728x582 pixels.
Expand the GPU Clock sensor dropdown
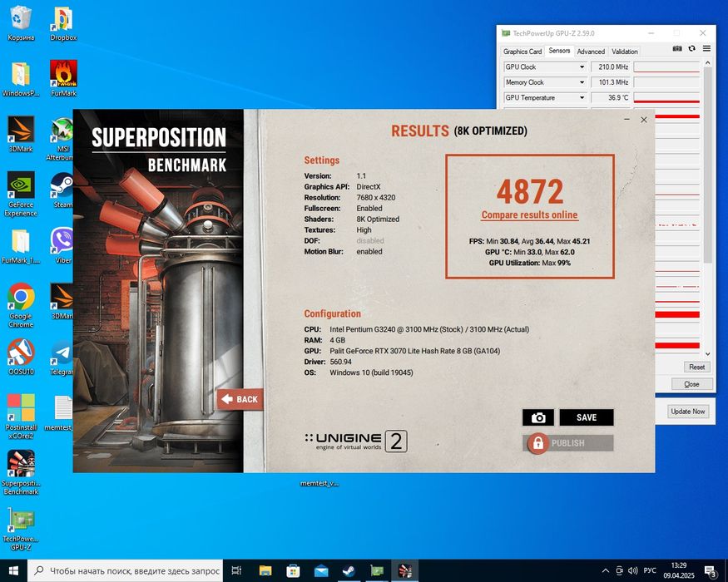582,67
